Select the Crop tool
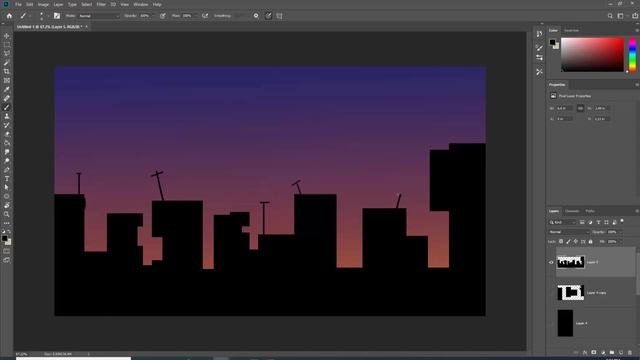Image resolution: width=640 pixels, height=360 pixels. tap(7, 71)
